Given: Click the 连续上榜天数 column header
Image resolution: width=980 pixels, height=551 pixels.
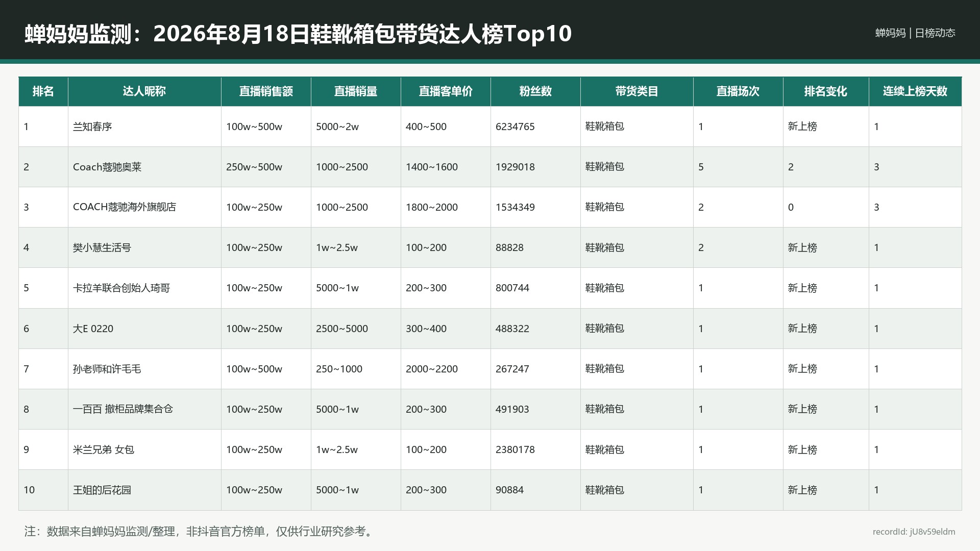Looking at the screenshot, I should click(x=915, y=91).
